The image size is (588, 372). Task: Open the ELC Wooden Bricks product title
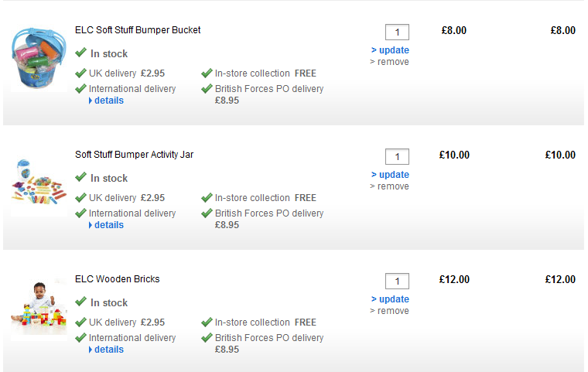coord(118,279)
